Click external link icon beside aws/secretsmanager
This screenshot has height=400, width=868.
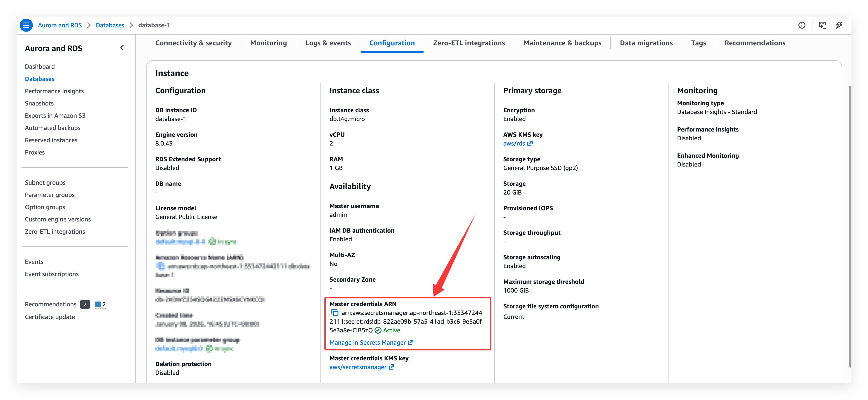pos(392,367)
